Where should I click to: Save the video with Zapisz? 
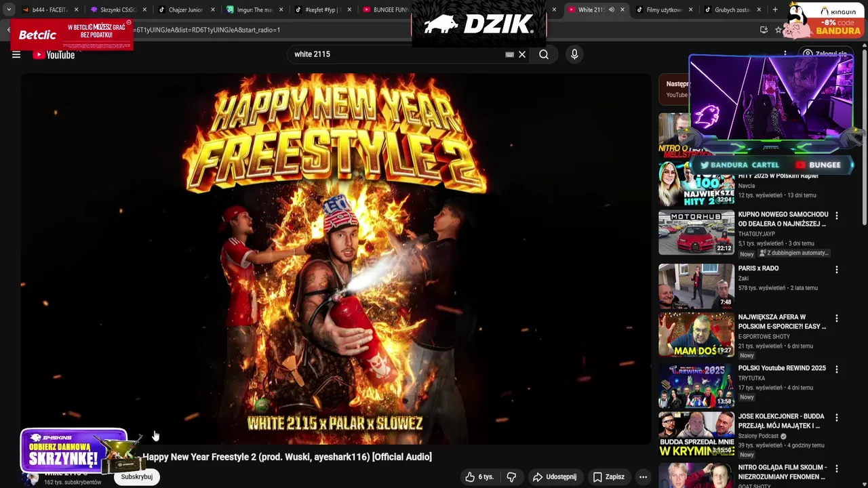pyautogui.click(x=608, y=476)
